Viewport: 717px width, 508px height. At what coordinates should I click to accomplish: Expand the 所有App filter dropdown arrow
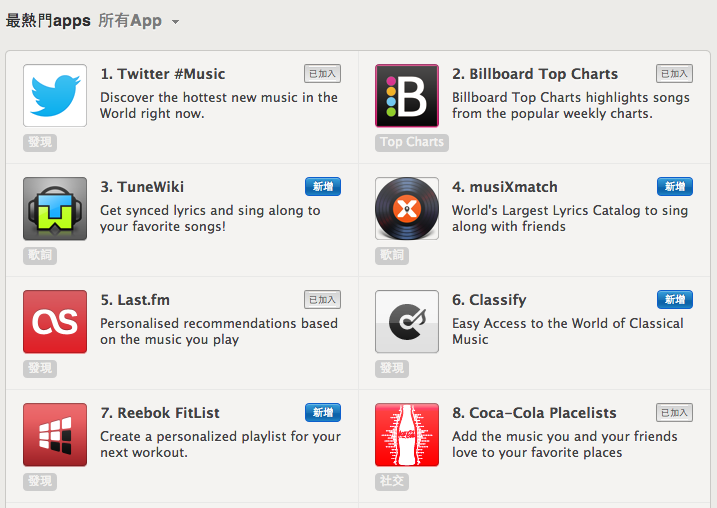click(x=175, y=21)
